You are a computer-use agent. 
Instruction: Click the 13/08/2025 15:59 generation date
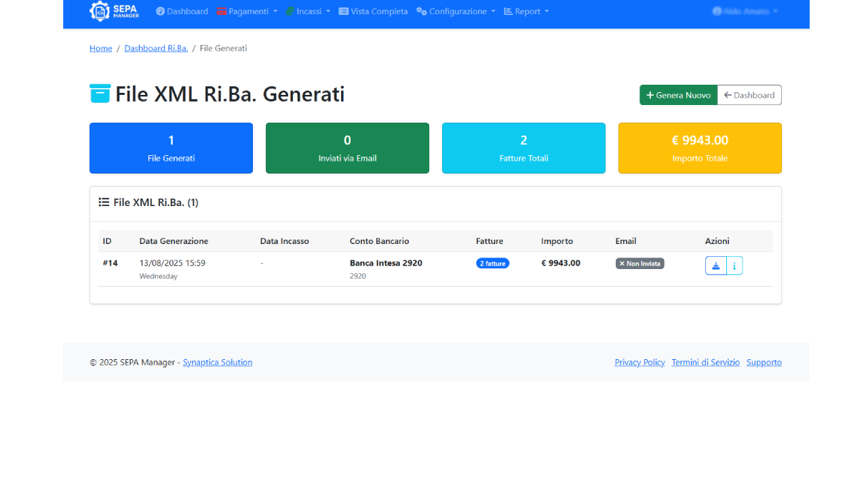coord(172,263)
